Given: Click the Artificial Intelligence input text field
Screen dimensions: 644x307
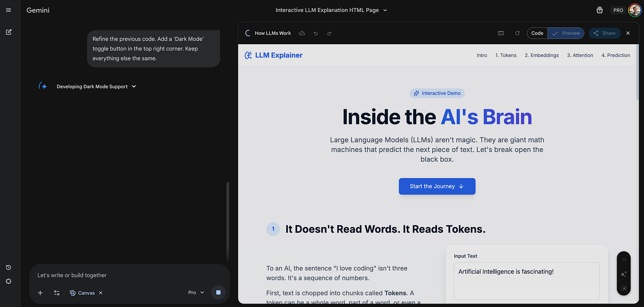Looking at the screenshot, I should pyautogui.click(x=526, y=281).
